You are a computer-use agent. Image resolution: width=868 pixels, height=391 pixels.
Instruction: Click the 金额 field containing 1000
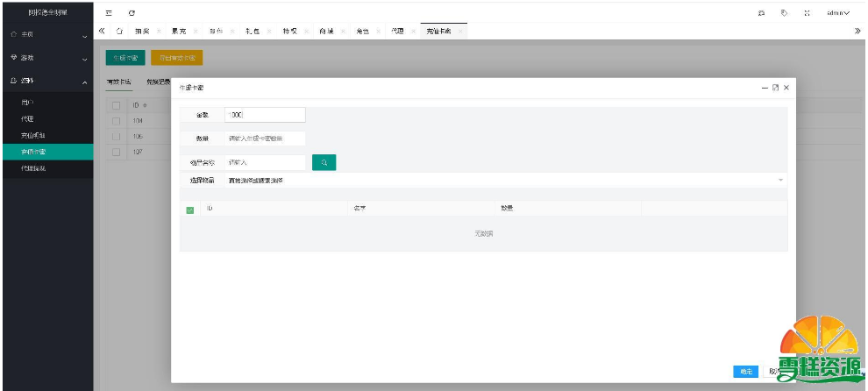(x=265, y=115)
